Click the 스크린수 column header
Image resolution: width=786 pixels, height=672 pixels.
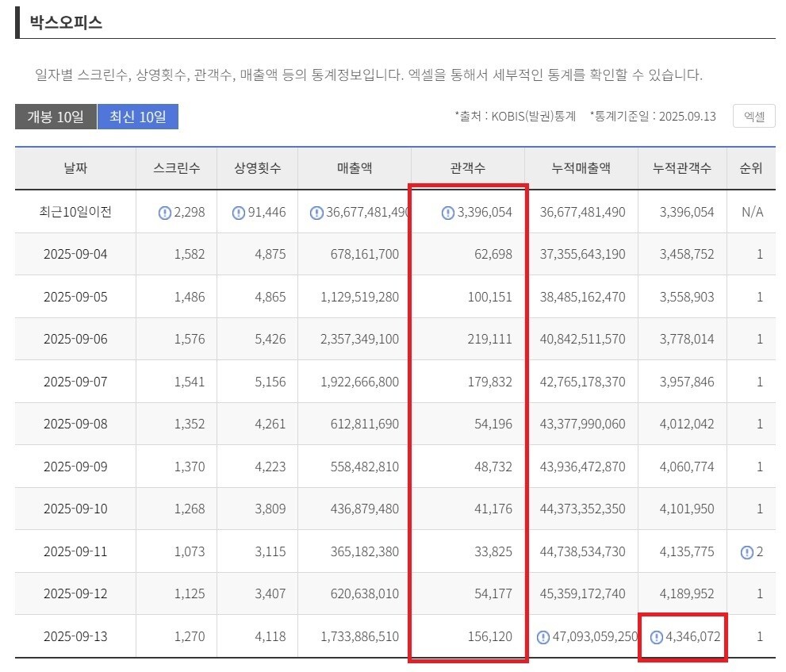click(x=177, y=168)
